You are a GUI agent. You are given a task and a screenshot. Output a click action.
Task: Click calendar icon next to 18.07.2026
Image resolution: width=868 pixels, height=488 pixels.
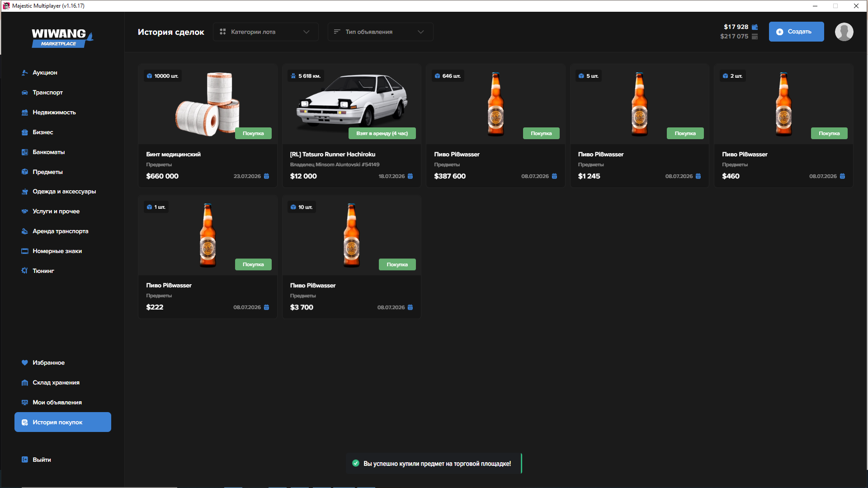pos(410,176)
